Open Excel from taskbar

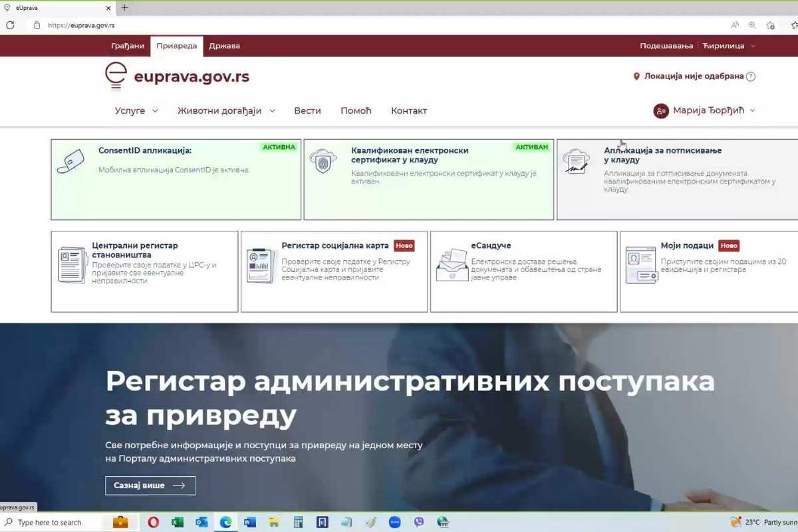[177, 522]
